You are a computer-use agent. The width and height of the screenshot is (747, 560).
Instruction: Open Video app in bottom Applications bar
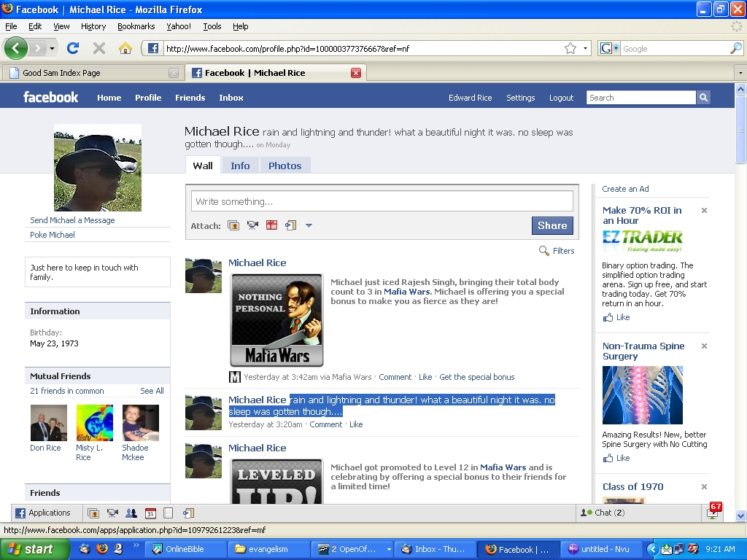tap(112, 513)
